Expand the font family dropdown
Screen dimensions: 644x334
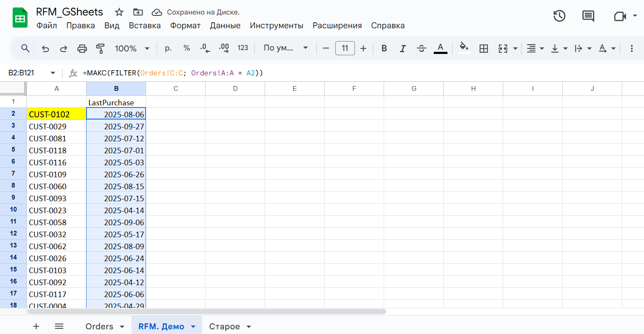[286, 48]
